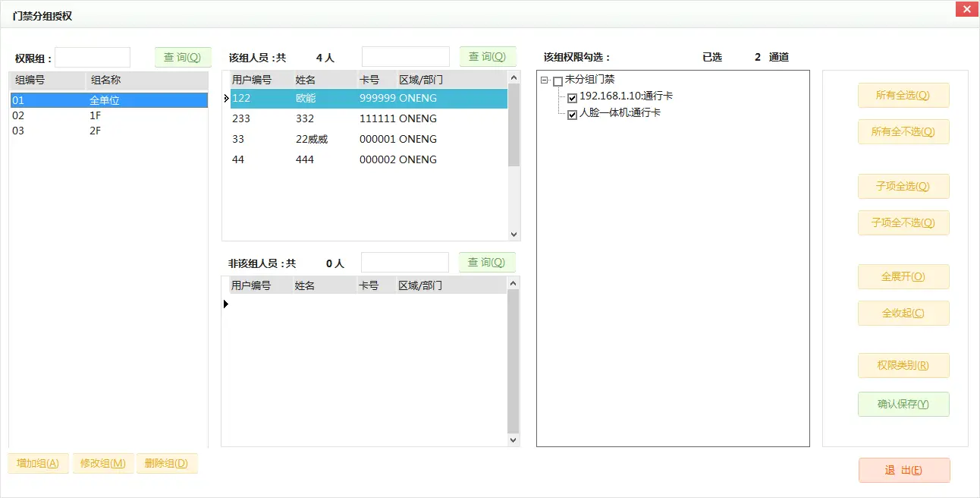This screenshot has height=498, width=980.
Task: Save changes with 确认保存
Action: (903, 404)
